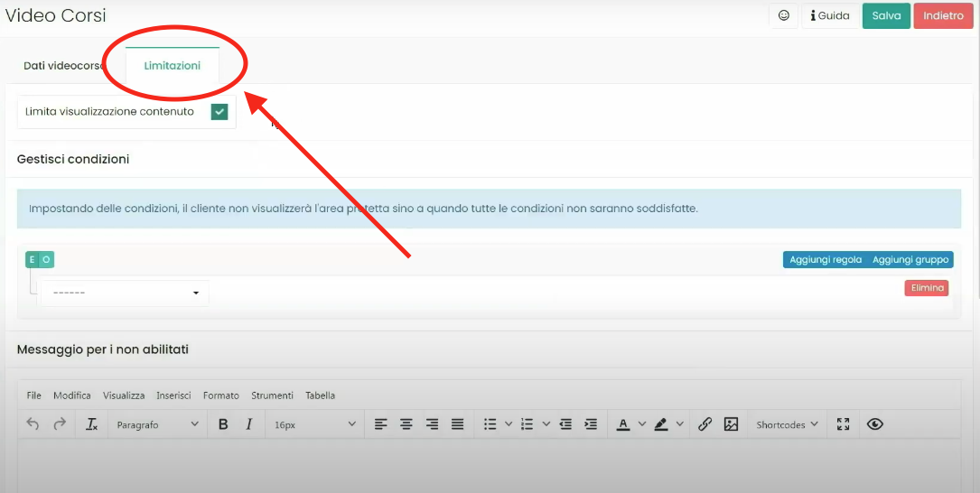Select the E (AND) condition toggle
Screen dimensions: 980x493
click(x=33, y=260)
